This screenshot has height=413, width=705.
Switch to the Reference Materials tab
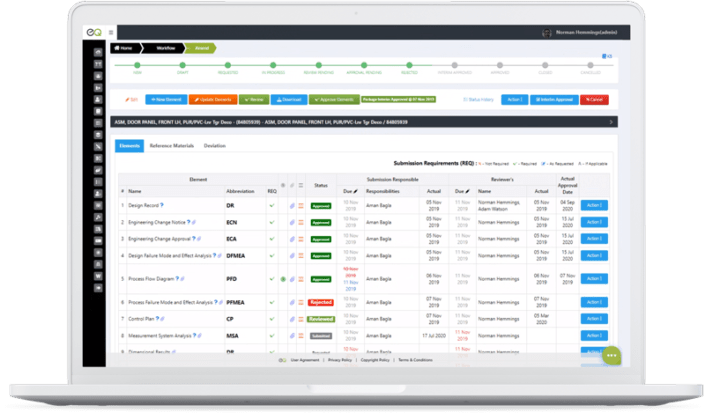coord(172,146)
